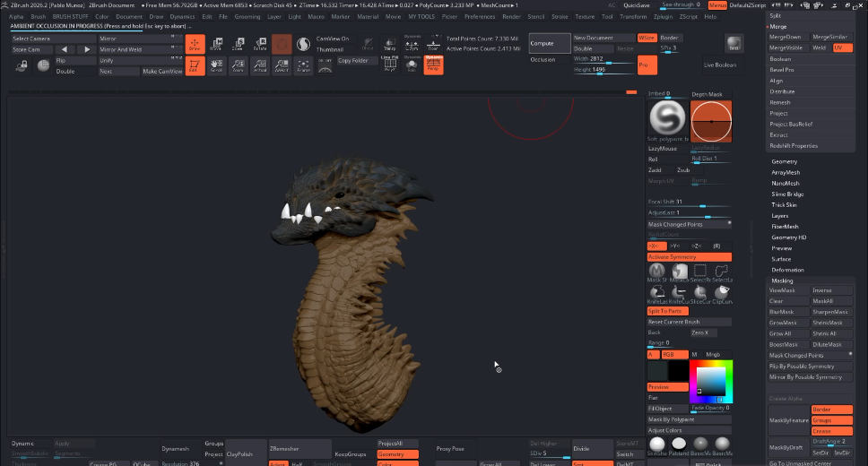868x466 pixels.
Task: Click the main black color swatch
Action: tap(678, 370)
